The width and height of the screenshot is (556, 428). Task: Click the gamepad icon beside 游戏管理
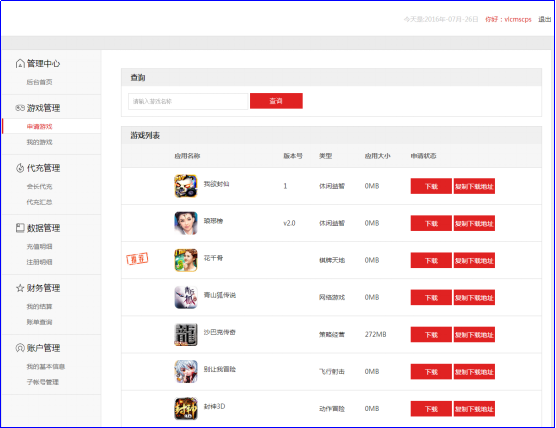click(20, 108)
